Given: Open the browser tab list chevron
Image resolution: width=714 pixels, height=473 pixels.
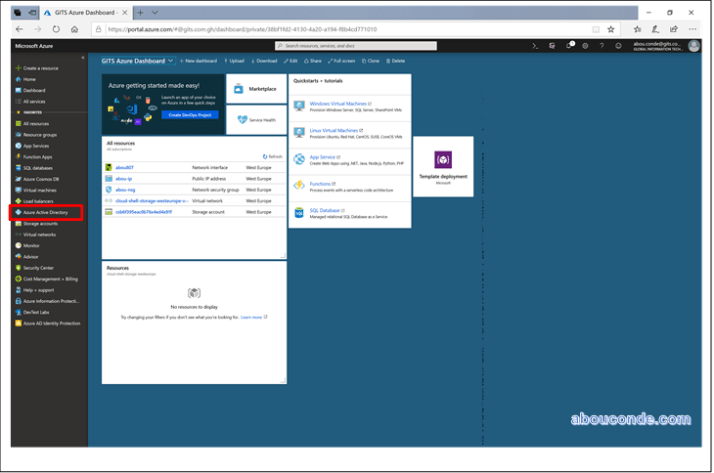Looking at the screenshot, I should (153, 12).
